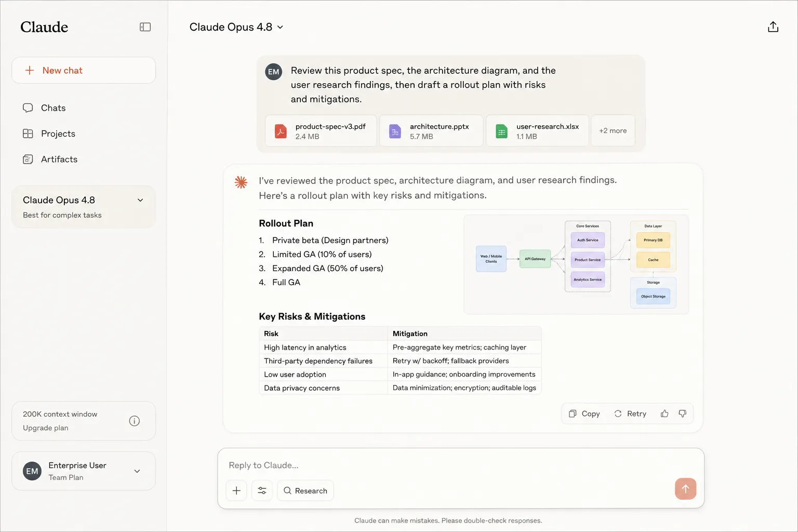
Task: Expand the Enterprise User account menu
Action: tap(84, 471)
